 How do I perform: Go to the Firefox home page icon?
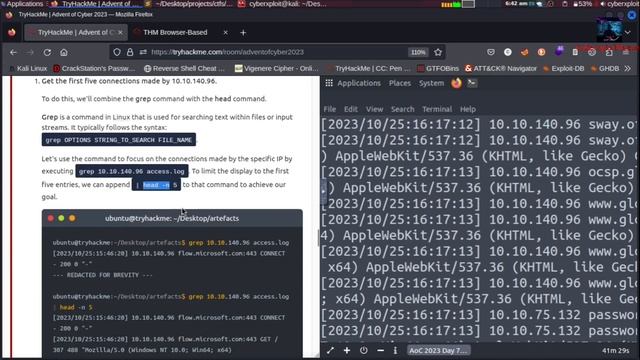point(64,52)
